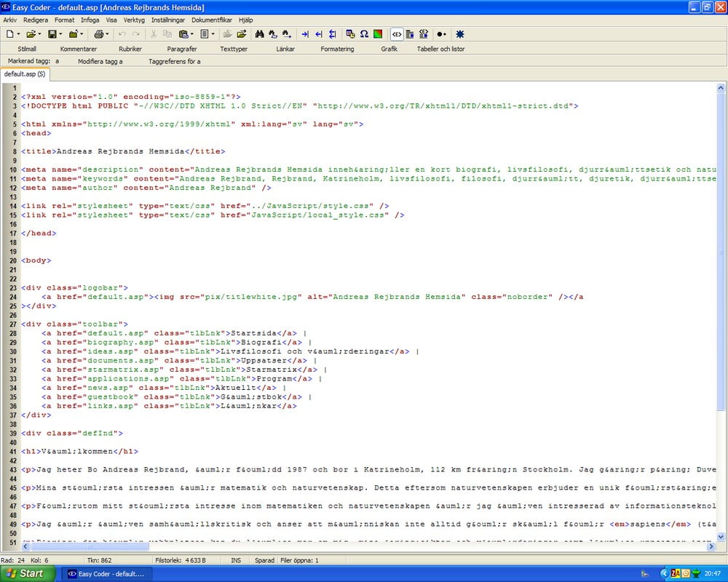728x582 pixels.
Task: Expand the project folder dropdown arrow
Action: point(82,34)
